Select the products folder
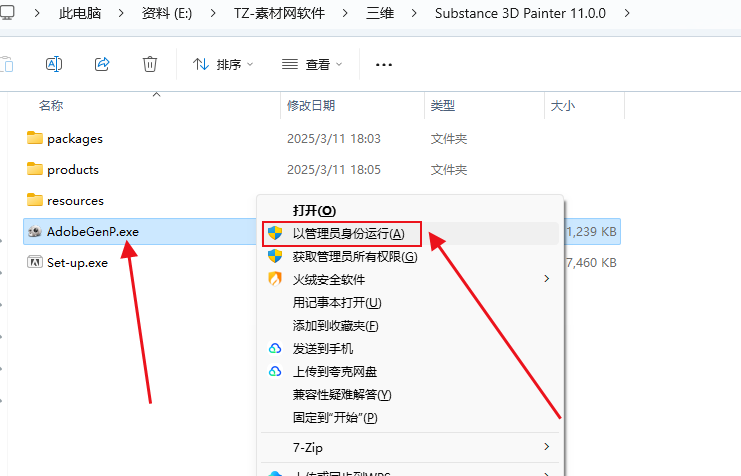The image size is (741, 476). pyautogui.click(x=73, y=170)
